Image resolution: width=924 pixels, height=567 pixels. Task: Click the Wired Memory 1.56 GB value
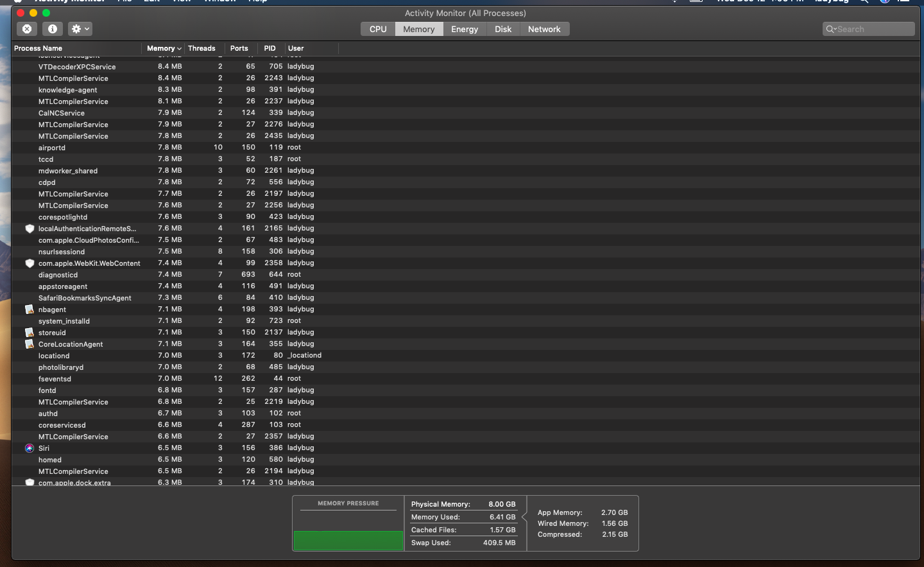coord(615,523)
